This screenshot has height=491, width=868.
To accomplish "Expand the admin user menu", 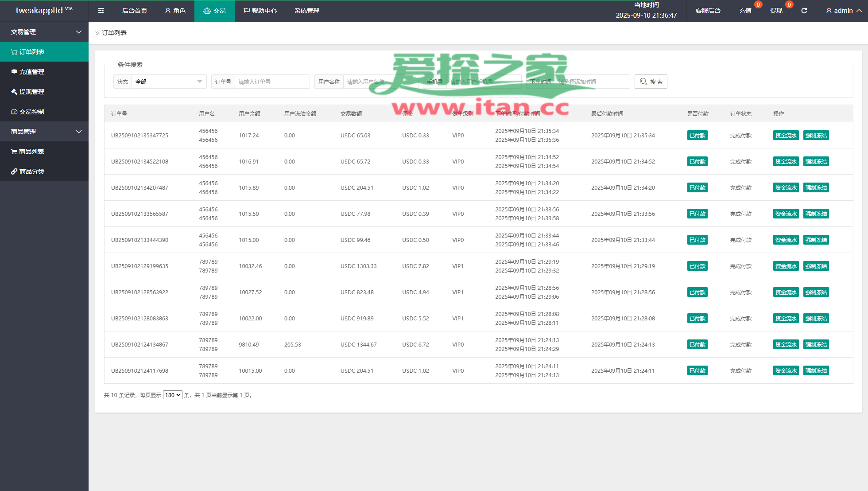I will click(843, 11).
